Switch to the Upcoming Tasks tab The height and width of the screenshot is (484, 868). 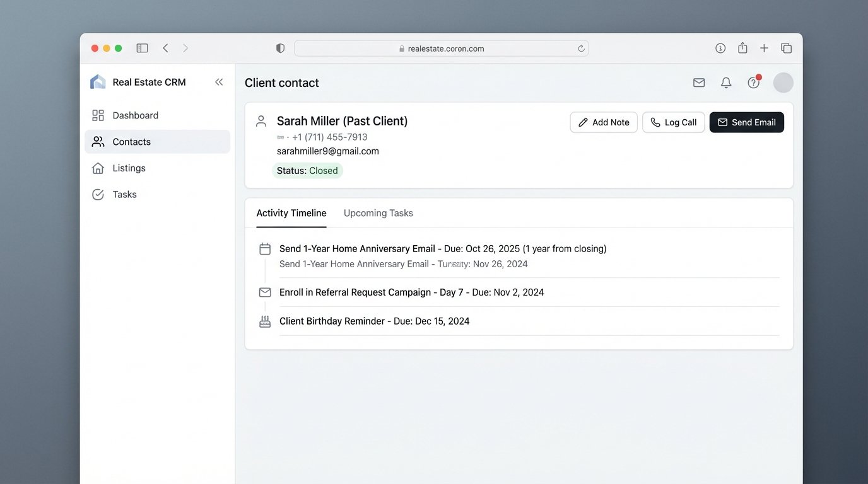coord(378,212)
